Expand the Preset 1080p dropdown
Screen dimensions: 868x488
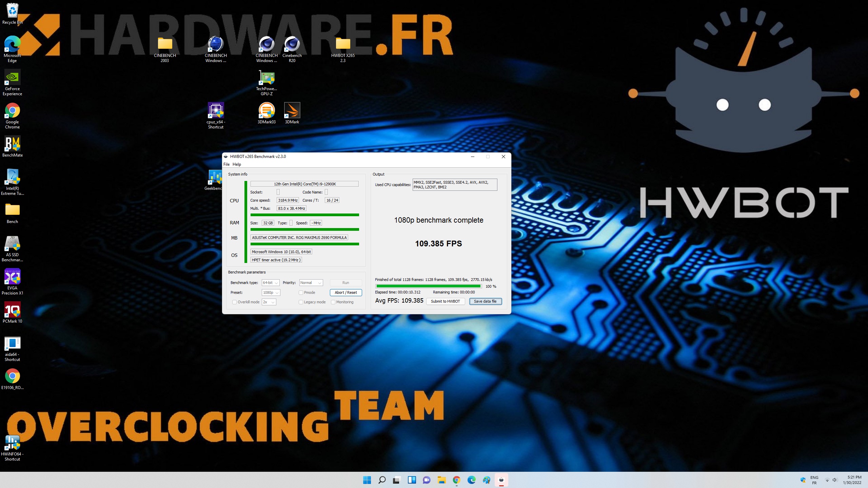pos(271,292)
